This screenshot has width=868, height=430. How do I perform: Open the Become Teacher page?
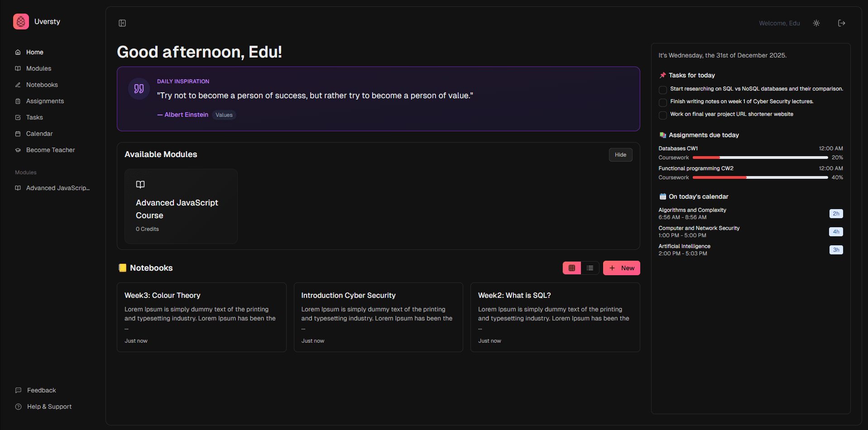point(50,150)
